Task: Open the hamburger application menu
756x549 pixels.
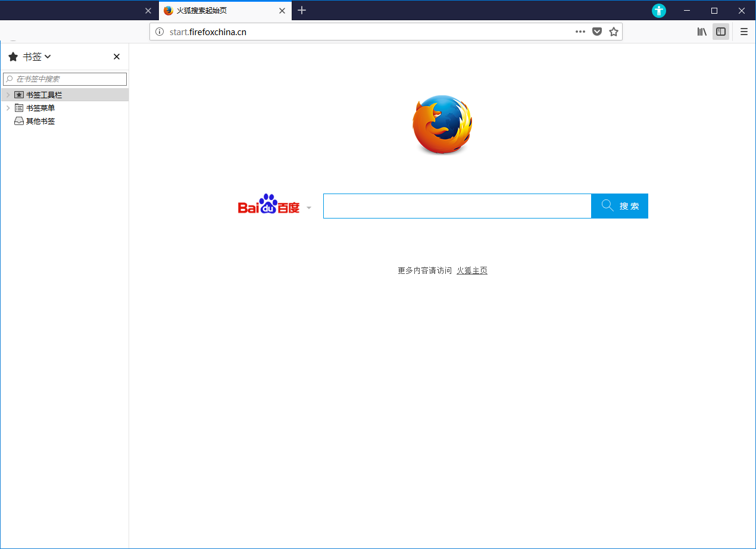Action: click(744, 32)
